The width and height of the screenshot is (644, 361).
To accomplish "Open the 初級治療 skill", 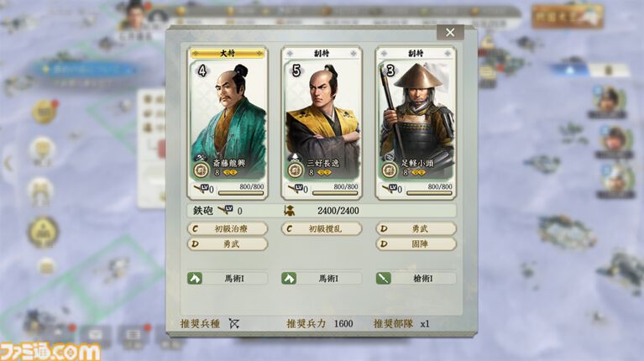I will click(x=228, y=228).
